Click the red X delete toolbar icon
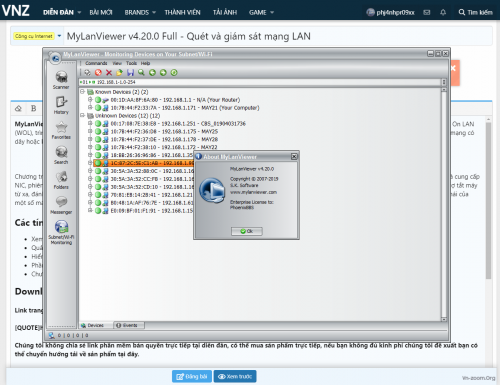Viewport: 500px width, 385px height. [x=109, y=73]
